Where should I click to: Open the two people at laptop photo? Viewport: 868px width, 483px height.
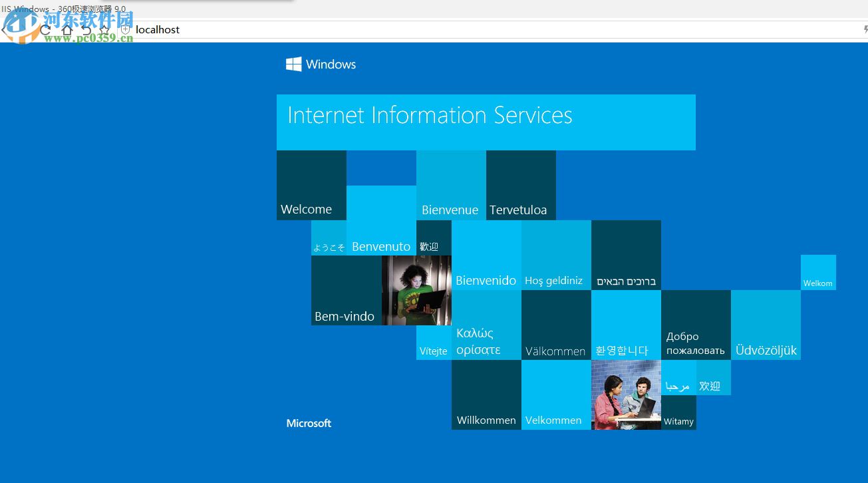(626, 395)
